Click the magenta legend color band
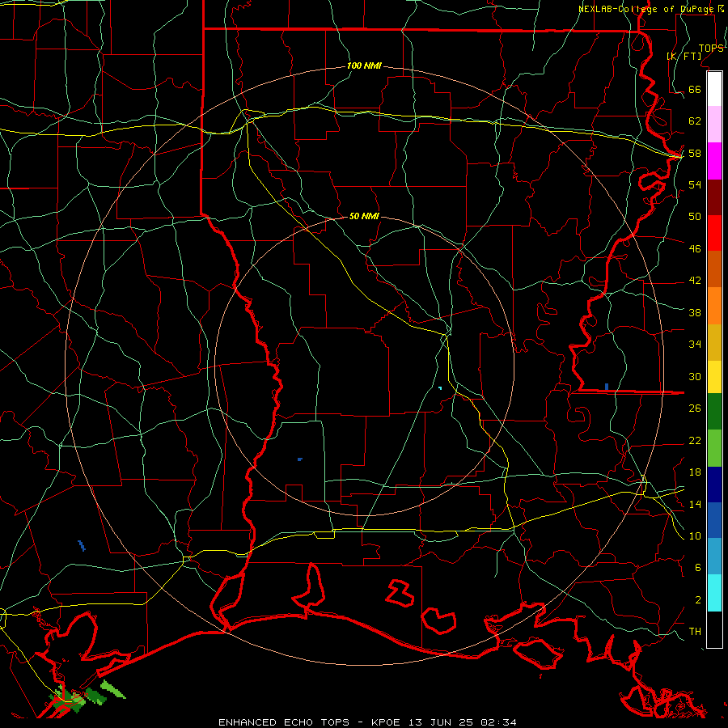The width and height of the screenshot is (728, 728). [714, 161]
